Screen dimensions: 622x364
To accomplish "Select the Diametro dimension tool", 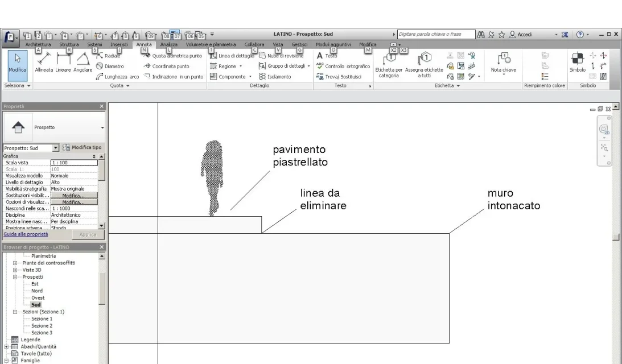I will point(110,66).
